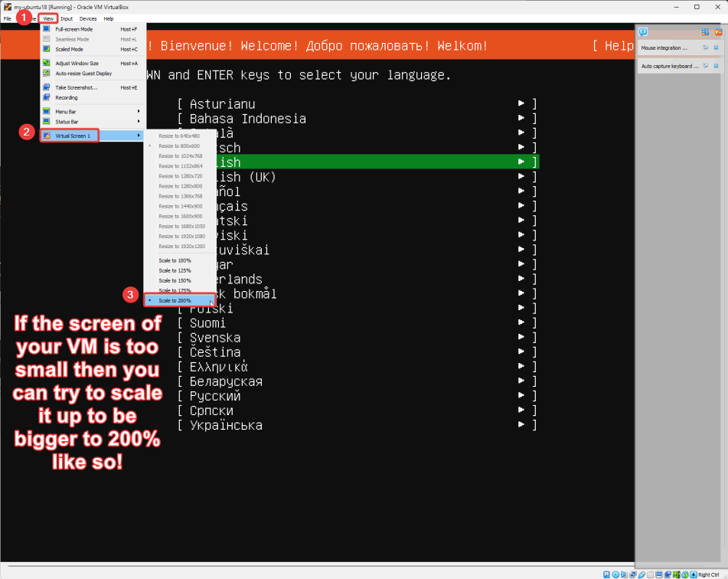
Task: Click the arrow at end of Українська row
Action: click(x=521, y=424)
